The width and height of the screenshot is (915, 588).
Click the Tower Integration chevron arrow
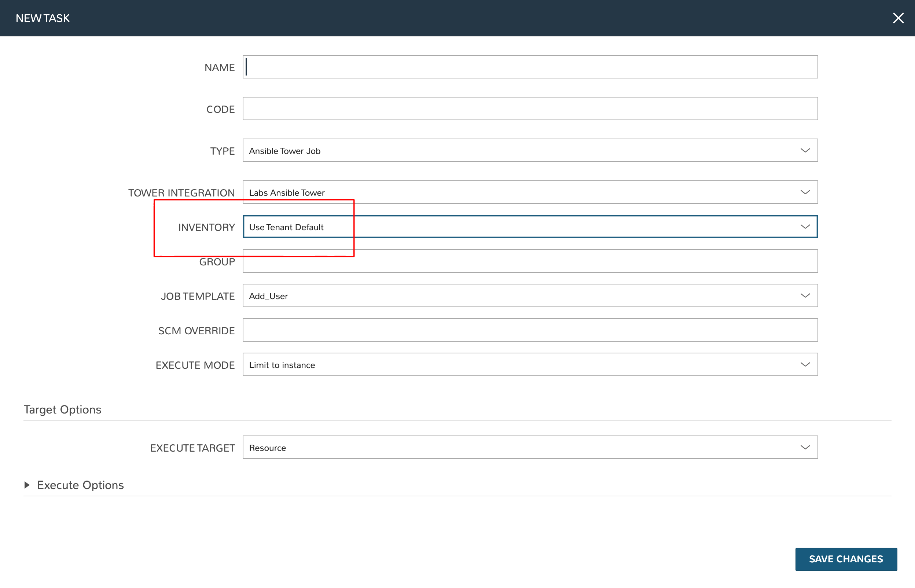[805, 192]
